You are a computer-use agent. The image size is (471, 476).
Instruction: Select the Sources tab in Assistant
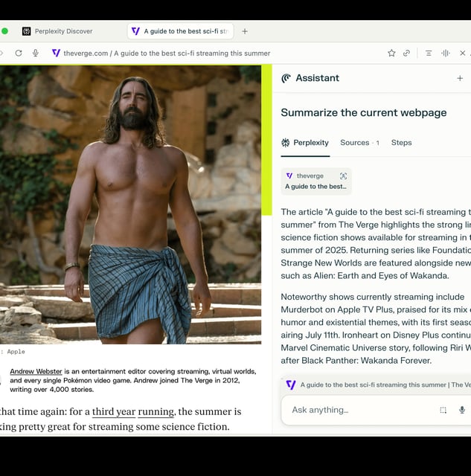pos(359,143)
